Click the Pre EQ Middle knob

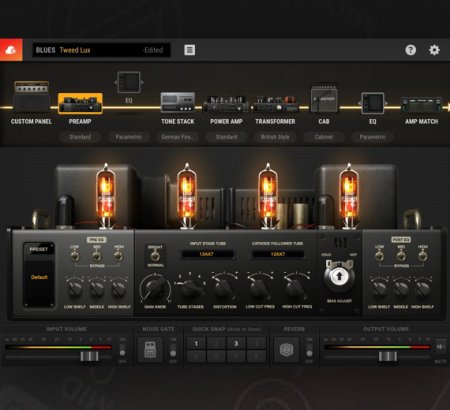click(97, 289)
